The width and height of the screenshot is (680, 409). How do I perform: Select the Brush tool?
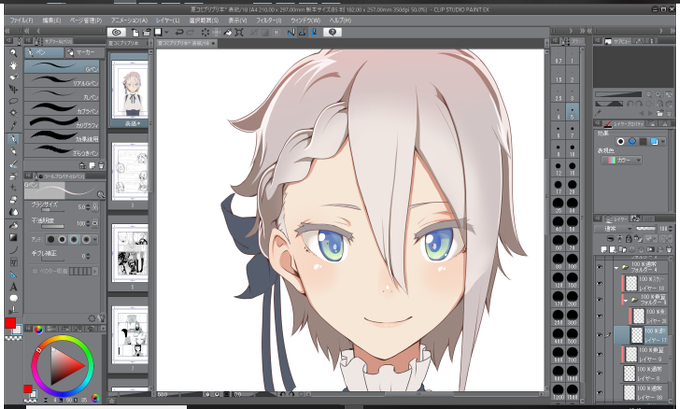coord(13,164)
